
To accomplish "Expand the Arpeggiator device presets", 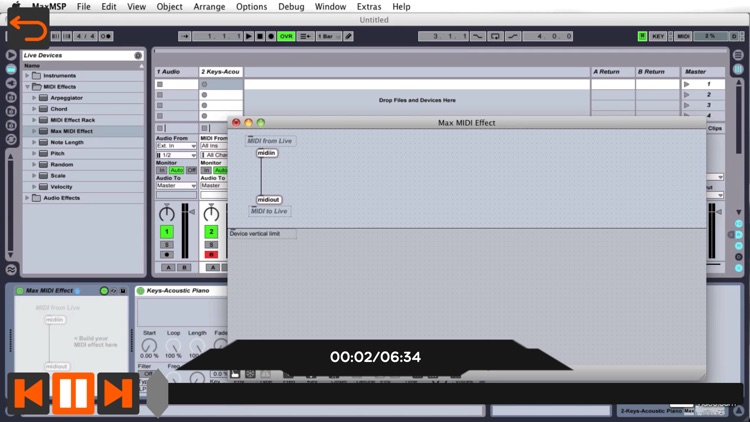I will tap(34, 98).
